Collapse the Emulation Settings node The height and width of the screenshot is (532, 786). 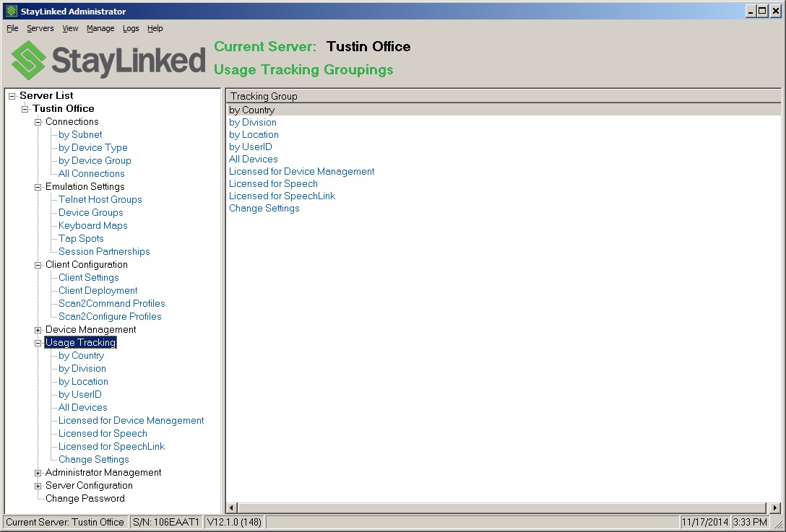(x=37, y=186)
